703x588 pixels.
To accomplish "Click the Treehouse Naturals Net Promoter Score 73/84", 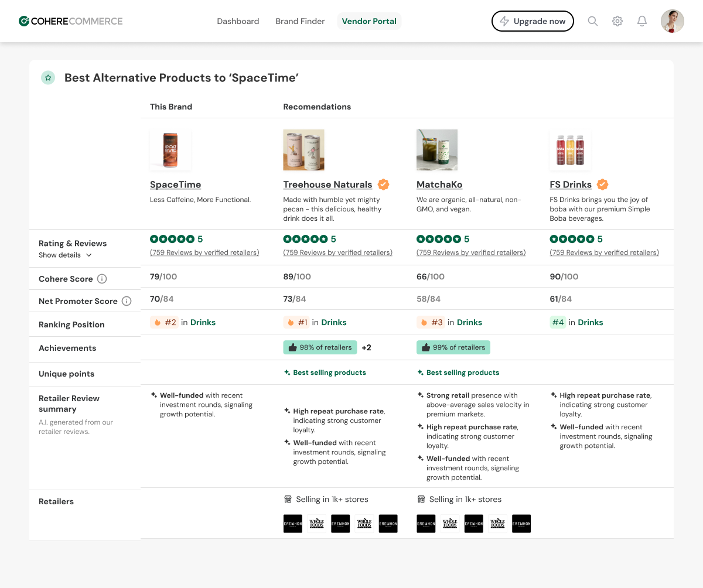I will tap(295, 299).
